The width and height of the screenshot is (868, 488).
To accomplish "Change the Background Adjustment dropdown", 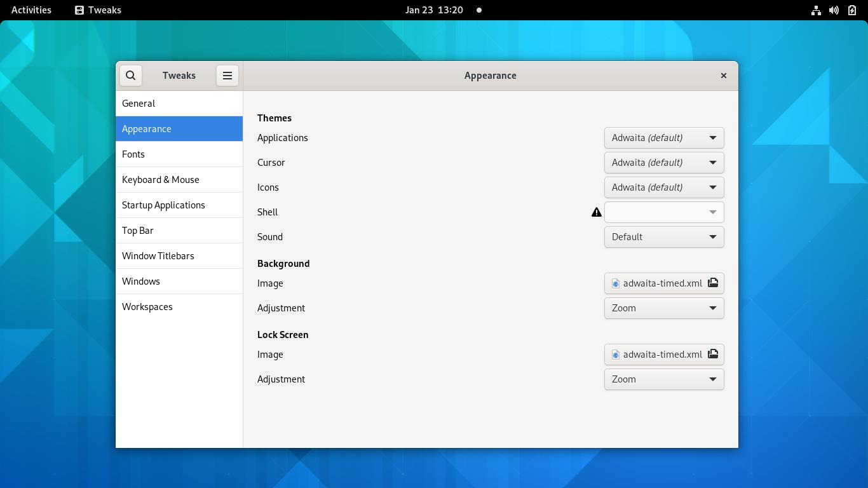I will point(663,308).
